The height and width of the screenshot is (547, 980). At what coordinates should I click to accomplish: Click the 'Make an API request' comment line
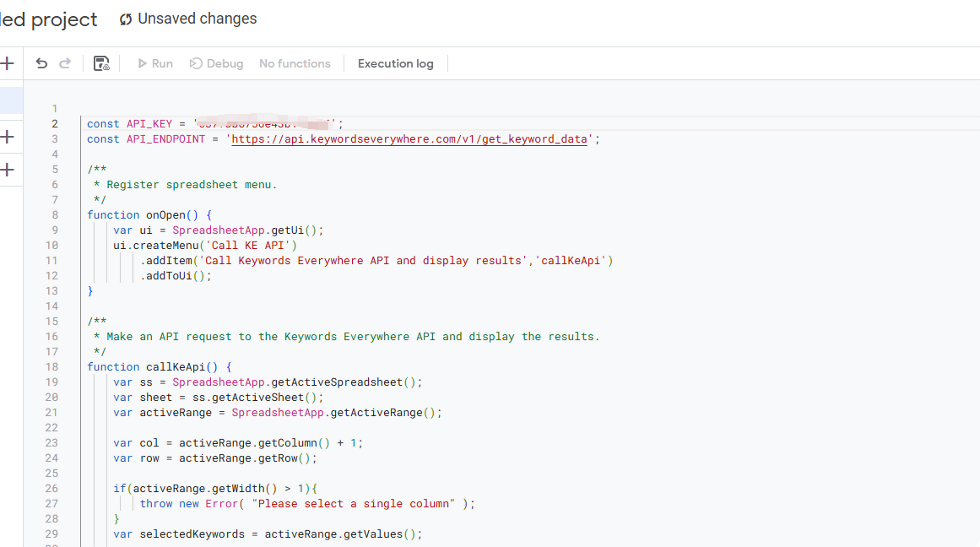[x=346, y=336]
